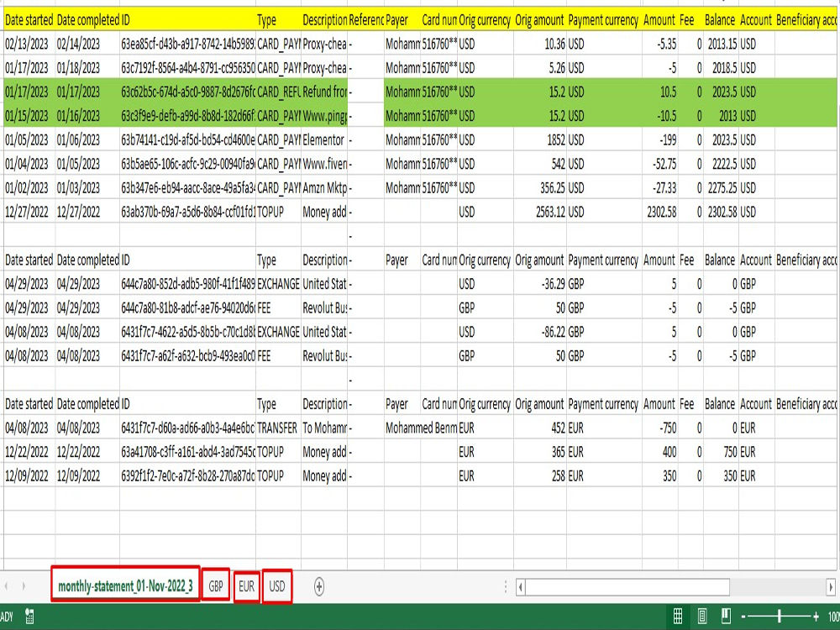
Task: Switch to the EUR sheet tab
Action: coord(246,586)
